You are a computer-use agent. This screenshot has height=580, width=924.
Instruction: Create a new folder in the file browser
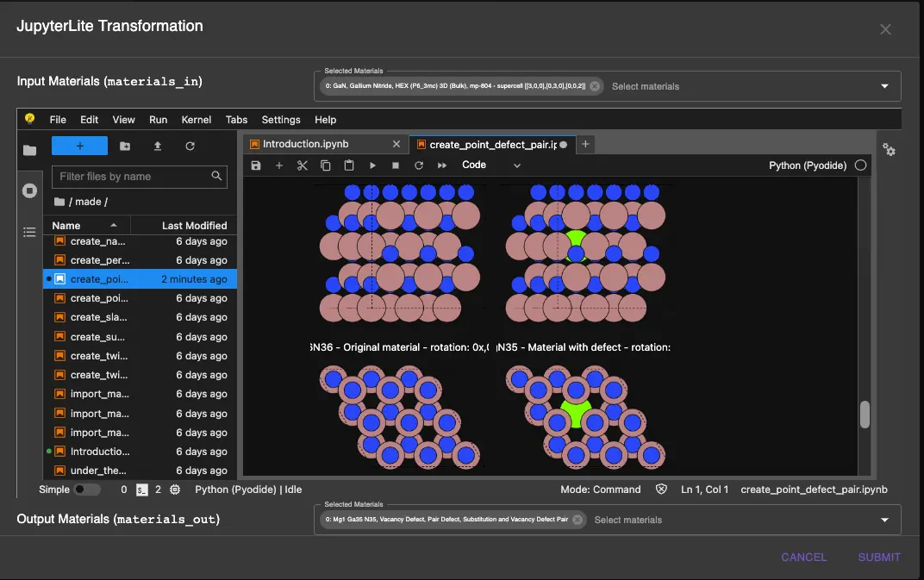coord(125,147)
